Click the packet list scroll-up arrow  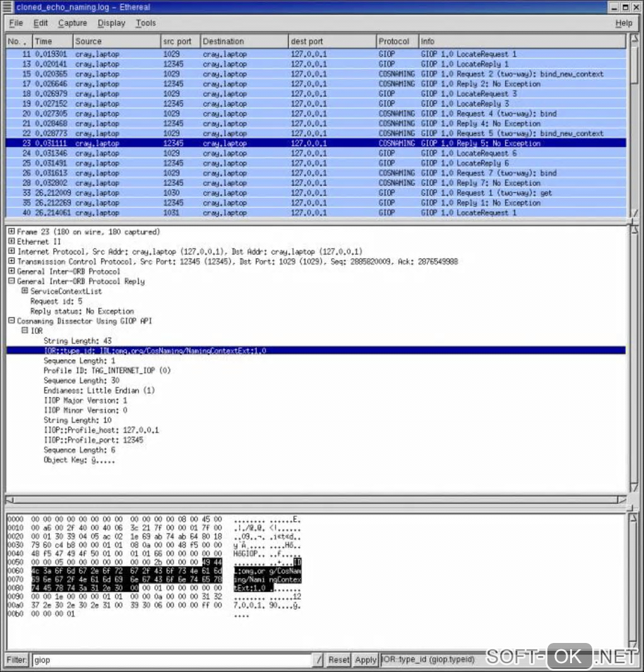[634, 39]
